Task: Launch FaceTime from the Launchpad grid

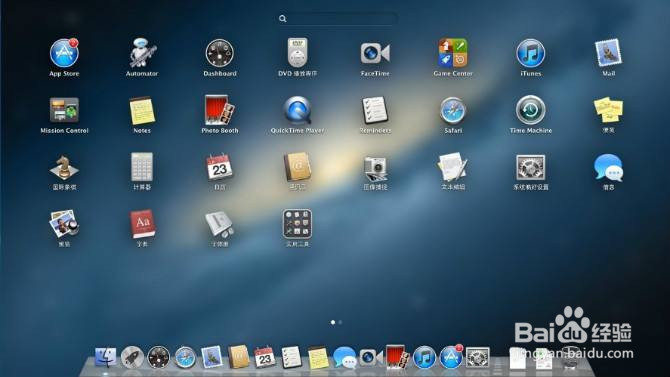Action: (375, 53)
